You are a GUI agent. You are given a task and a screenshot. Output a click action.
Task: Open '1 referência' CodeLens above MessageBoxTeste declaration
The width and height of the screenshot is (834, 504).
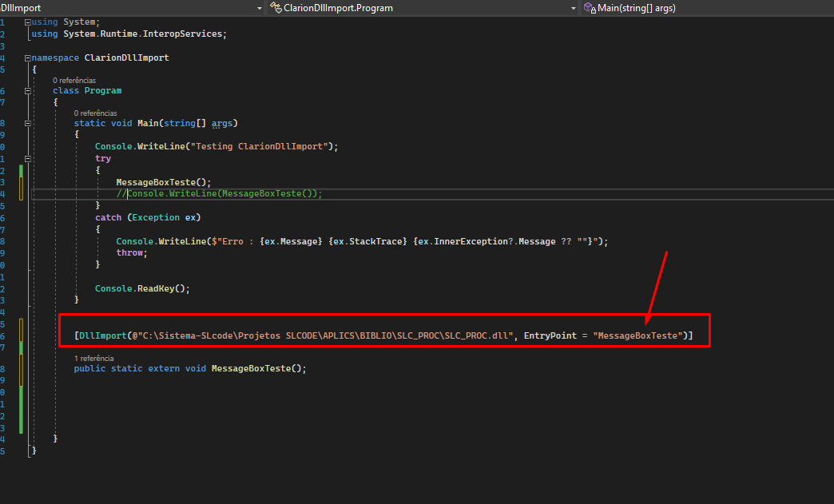[95, 359]
